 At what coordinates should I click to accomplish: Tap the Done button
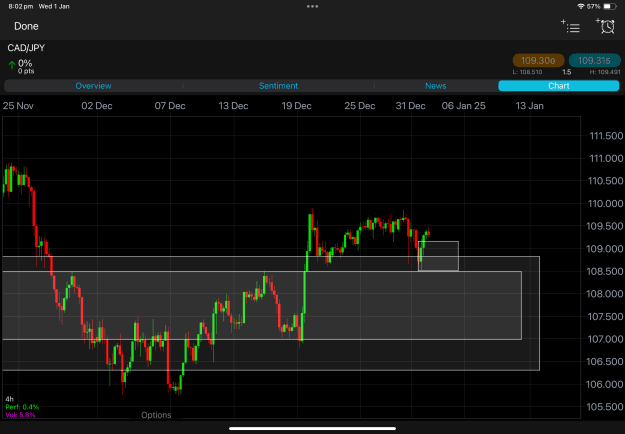26,26
